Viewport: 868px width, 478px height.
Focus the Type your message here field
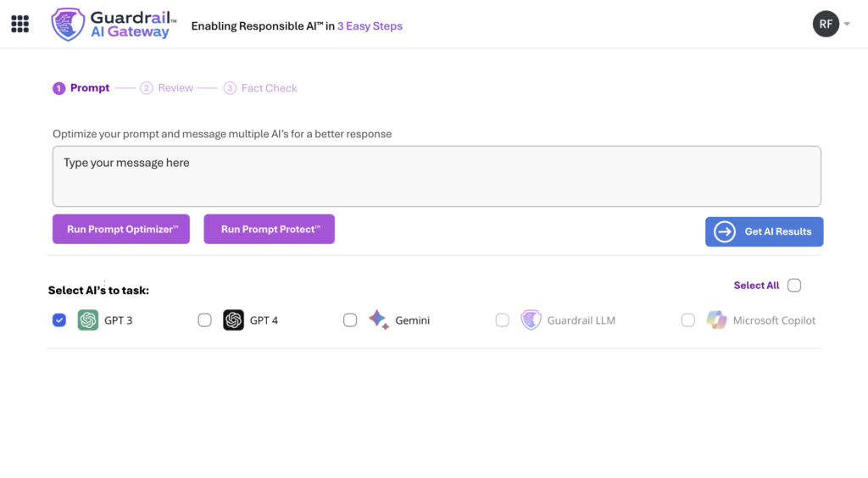pyautogui.click(x=437, y=176)
